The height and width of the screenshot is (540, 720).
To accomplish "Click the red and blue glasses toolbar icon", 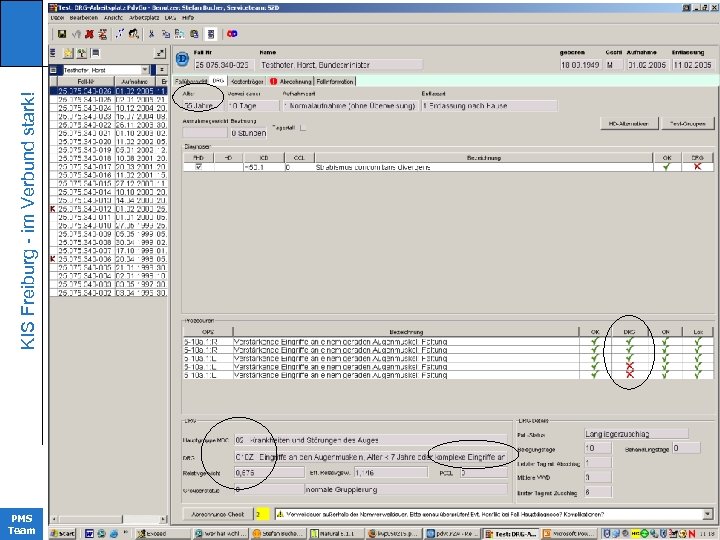I will pyautogui.click(x=232, y=34).
